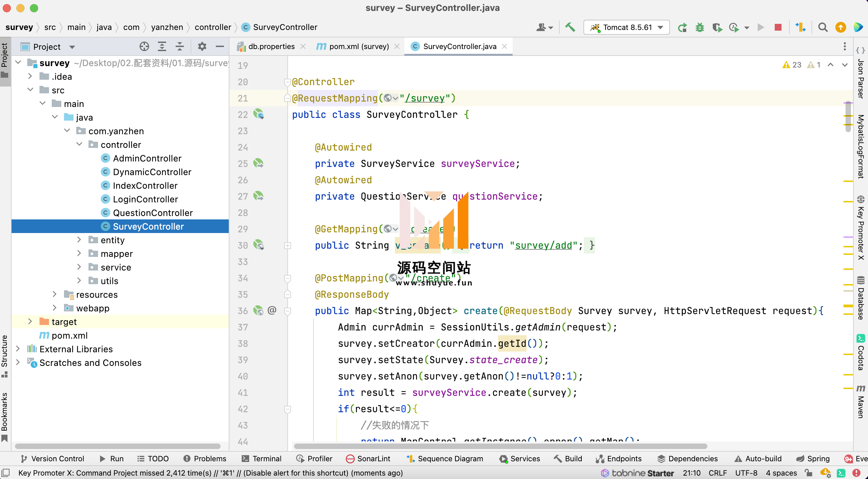Screen dimensions: 868x479
Task: Click the red Stop button
Action: pyautogui.click(x=778, y=27)
